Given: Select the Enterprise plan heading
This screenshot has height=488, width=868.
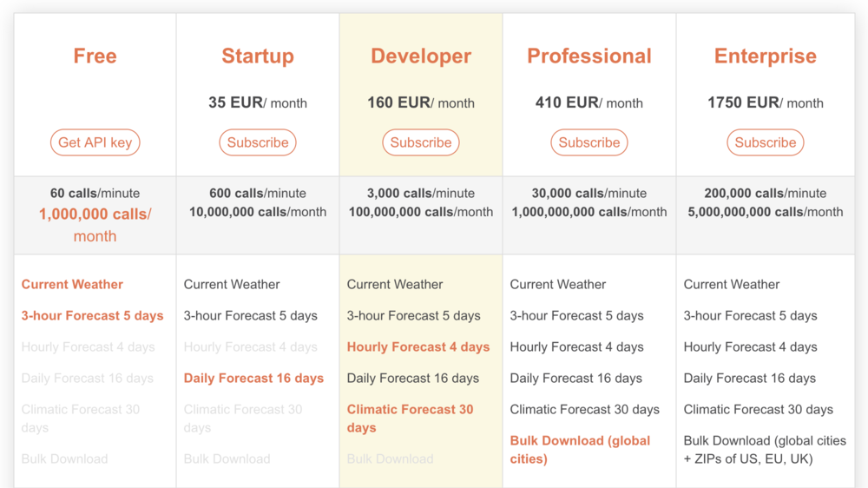Looking at the screenshot, I should tap(765, 56).
